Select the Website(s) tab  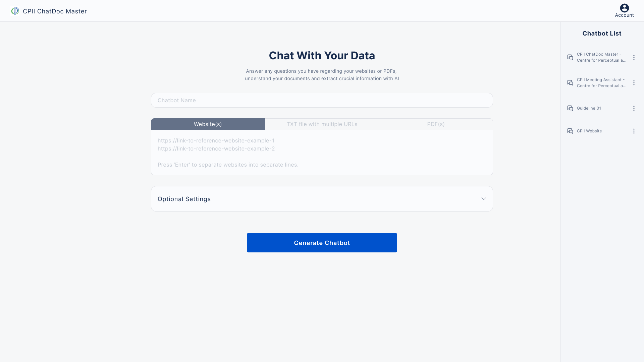coord(208,124)
